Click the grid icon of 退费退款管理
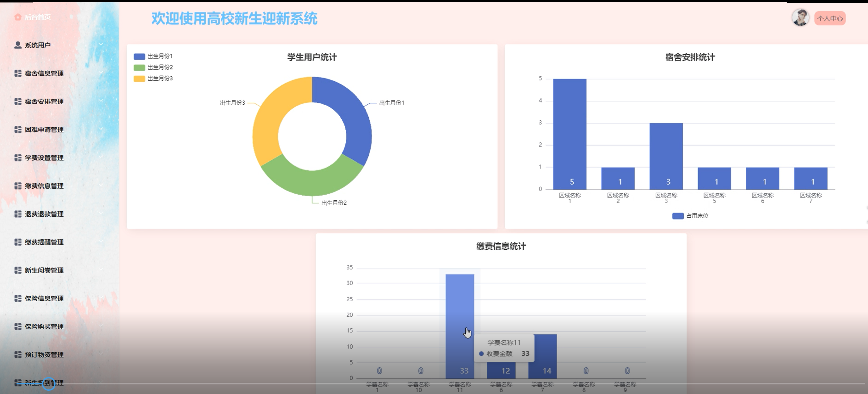This screenshot has width=868, height=394. [18, 214]
